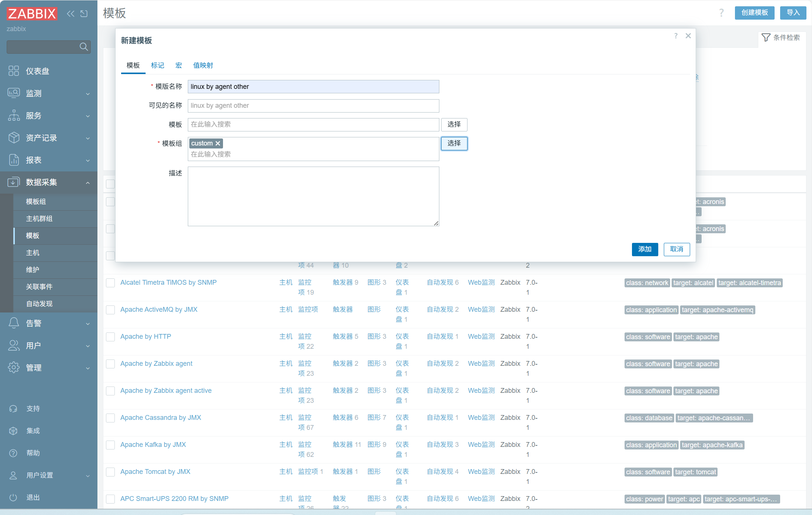Tick checkbox for Apache Tomcat by JMX

click(x=110, y=472)
